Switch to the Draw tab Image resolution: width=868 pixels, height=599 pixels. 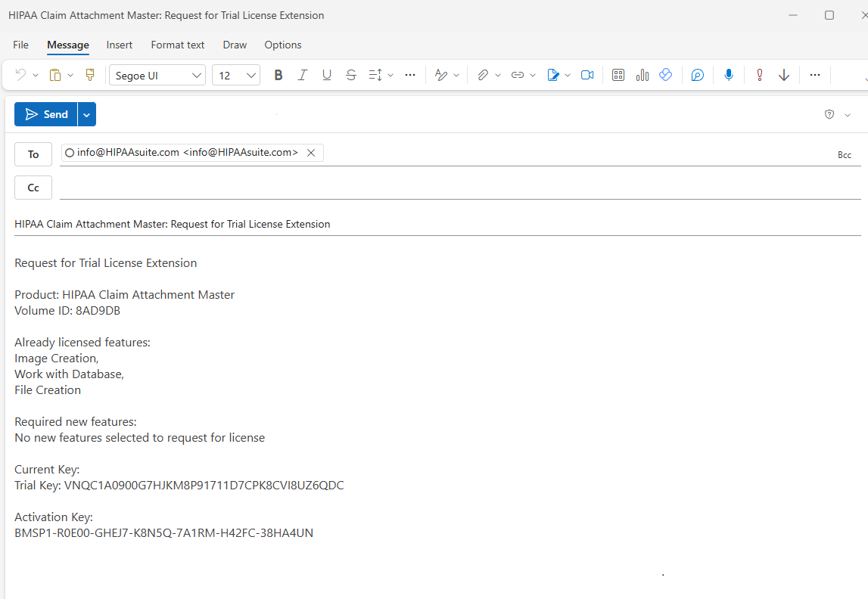click(235, 45)
